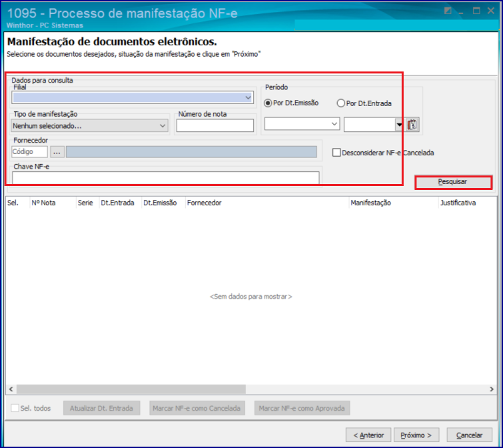Click the Serie column header

87,203
